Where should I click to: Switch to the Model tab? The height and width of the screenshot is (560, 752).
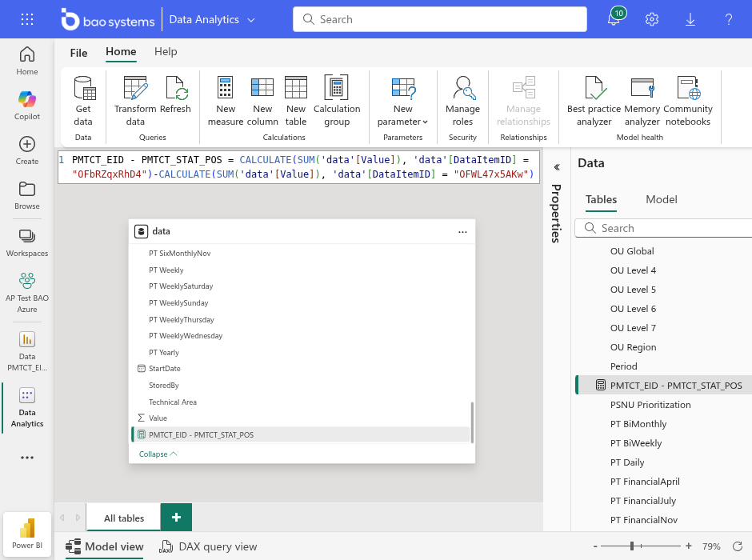[x=662, y=199]
